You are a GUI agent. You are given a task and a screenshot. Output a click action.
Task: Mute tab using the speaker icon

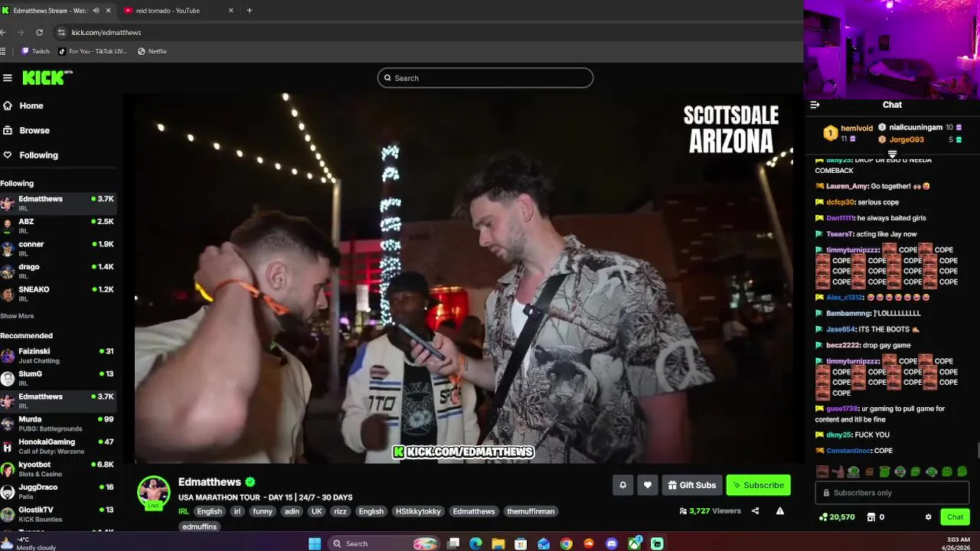coord(96,11)
